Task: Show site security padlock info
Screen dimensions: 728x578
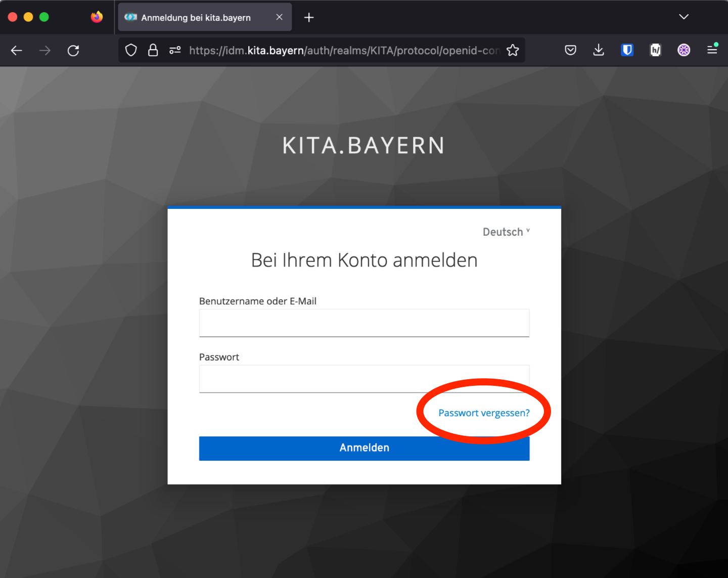Action: tap(153, 51)
